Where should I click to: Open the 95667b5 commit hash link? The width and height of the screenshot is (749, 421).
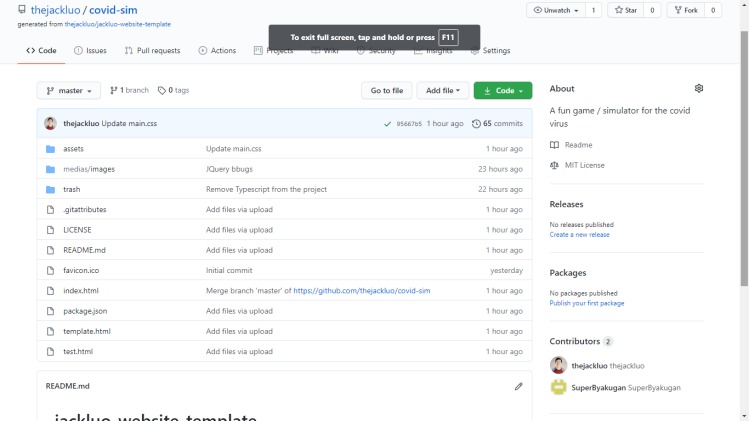409,124
